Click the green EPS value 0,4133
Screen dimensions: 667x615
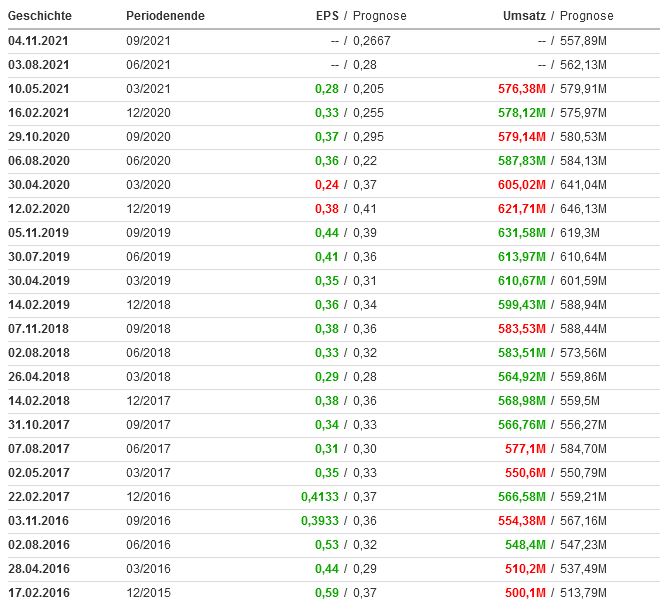(320, 496)
